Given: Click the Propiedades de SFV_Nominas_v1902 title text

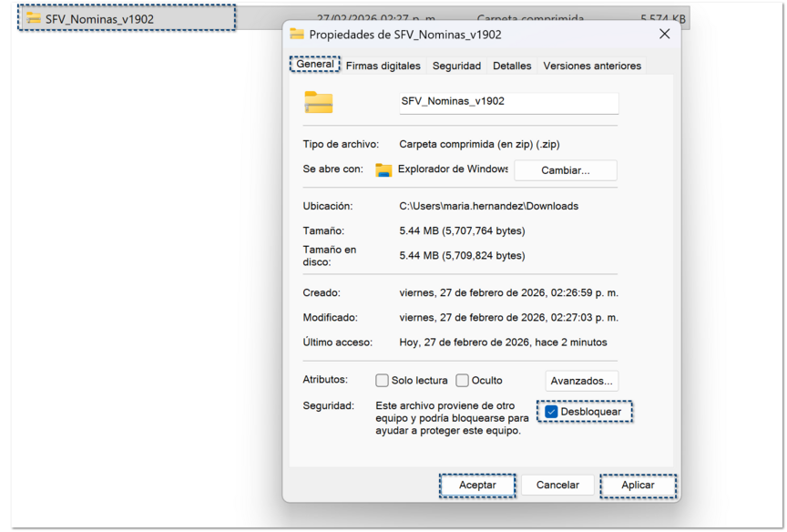Looking at the screenshot, I should click(x=405, y=35).
